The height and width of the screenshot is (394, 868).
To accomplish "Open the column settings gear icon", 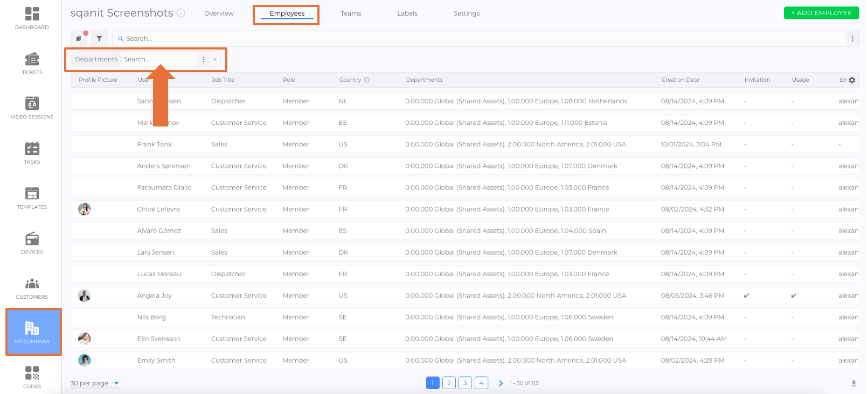I will click(852, 80).
